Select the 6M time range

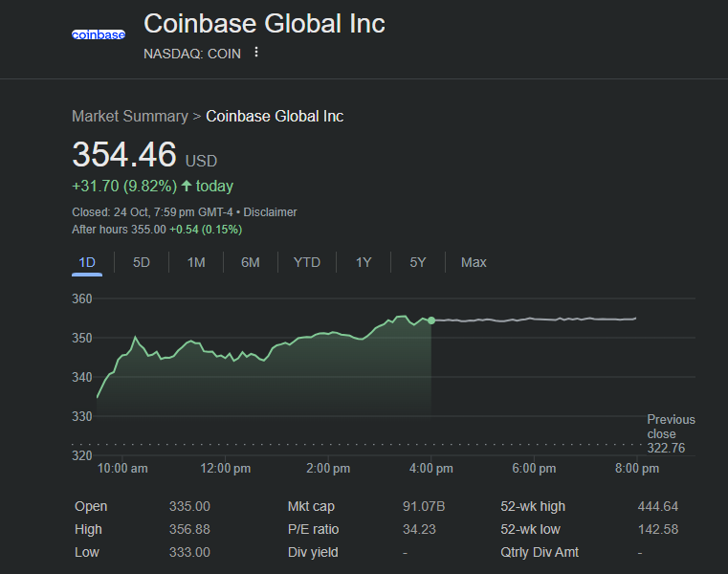click(251, 262)
